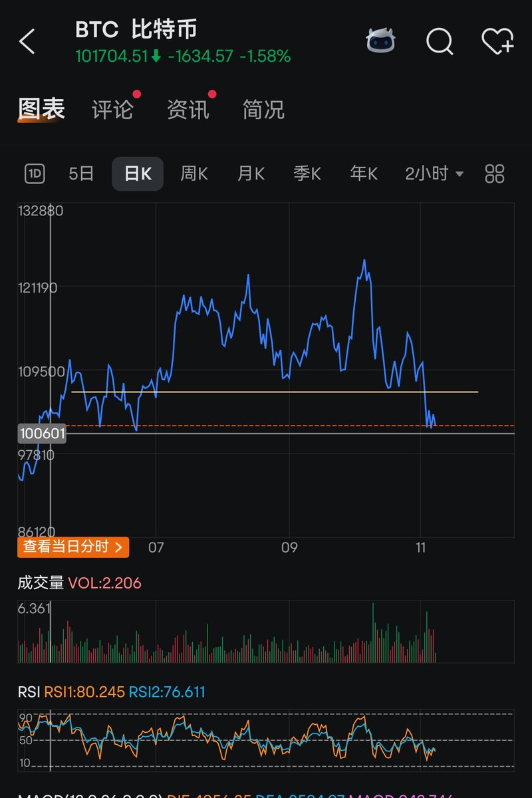Open the search magnifier icon
Viewport: 532px width, 798px height.
440,41
